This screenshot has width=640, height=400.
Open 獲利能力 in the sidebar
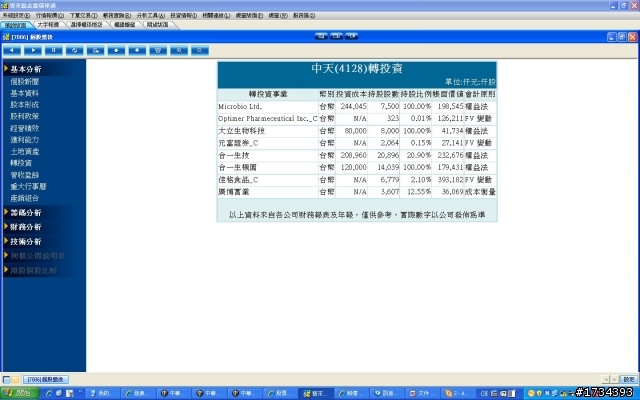(24, 140)
